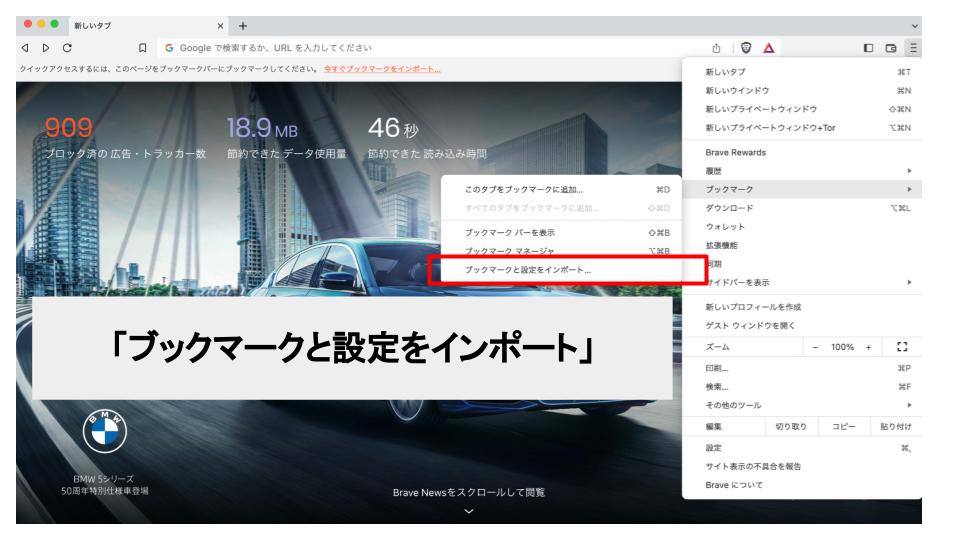
Task: Select 新しいプライベートウィンドウ menu item
Action: coord(802,109)
